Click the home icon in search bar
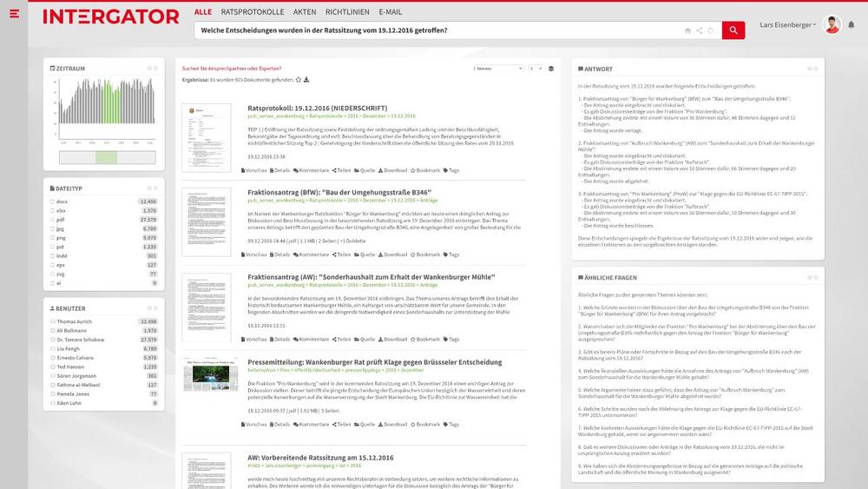 (687, 30)
